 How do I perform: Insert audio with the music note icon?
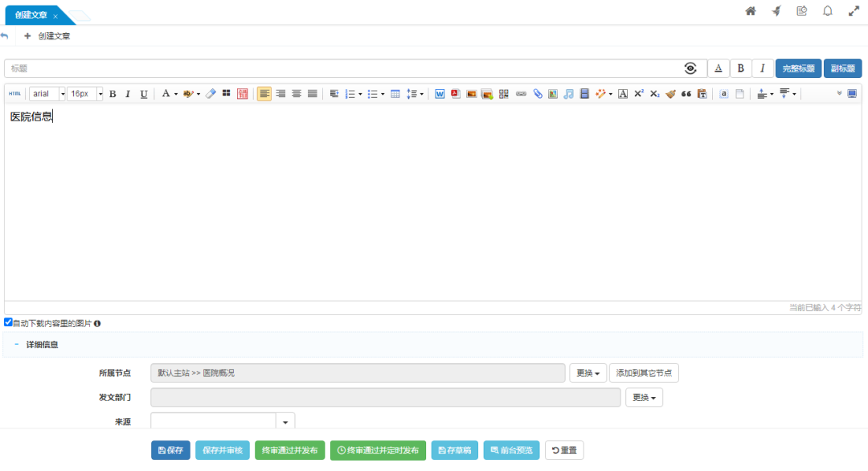[568, 94]
